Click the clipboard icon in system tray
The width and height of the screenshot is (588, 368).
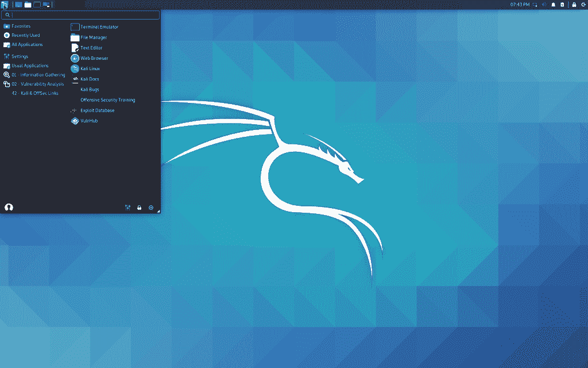(562, 5)
